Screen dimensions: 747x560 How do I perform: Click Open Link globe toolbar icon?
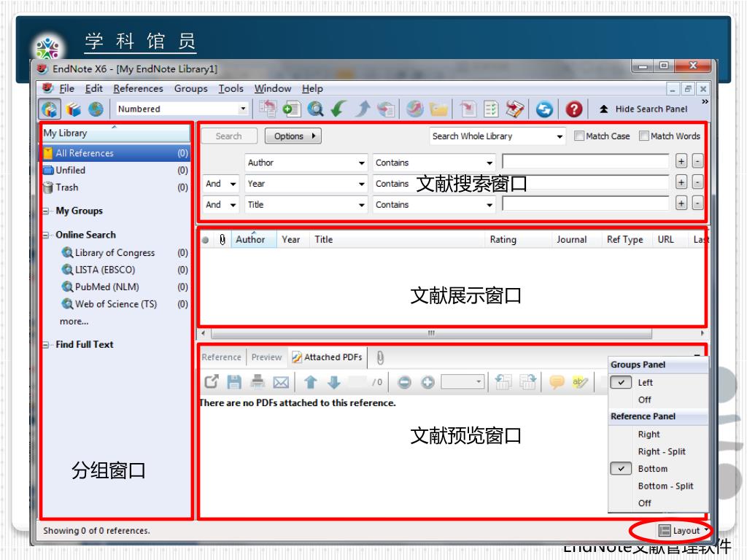[415, 109]
